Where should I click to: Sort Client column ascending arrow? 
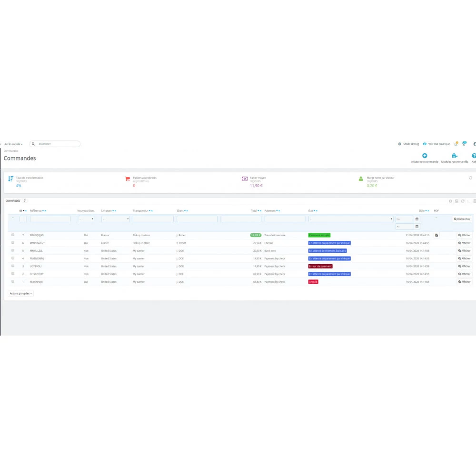[187, 211]
